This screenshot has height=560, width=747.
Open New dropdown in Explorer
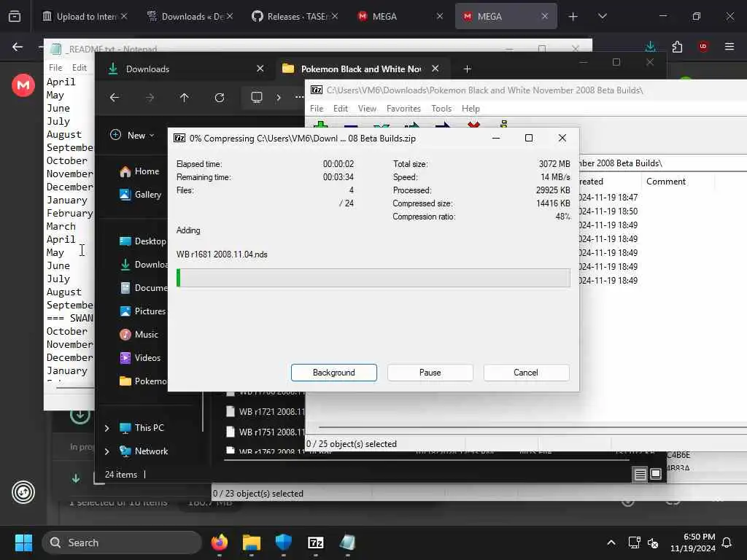pos(133,135)
